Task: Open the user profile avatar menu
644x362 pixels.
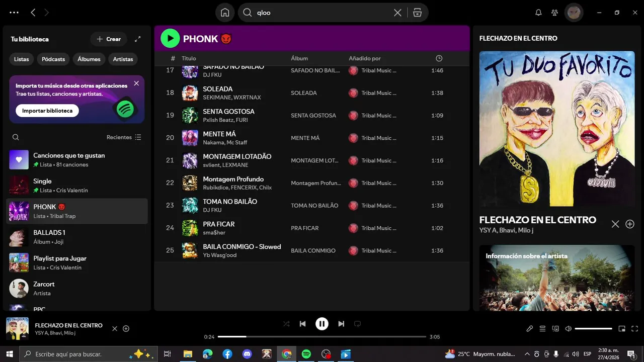Action: point(574,13)
